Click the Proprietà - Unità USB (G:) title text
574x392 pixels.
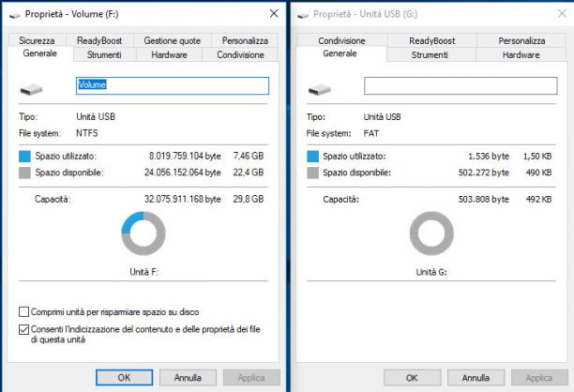tap(366, 14)
